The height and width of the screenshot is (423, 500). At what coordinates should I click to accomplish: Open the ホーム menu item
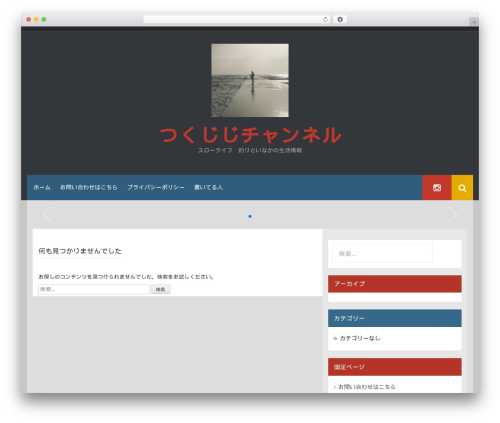(x=42, y=188)
